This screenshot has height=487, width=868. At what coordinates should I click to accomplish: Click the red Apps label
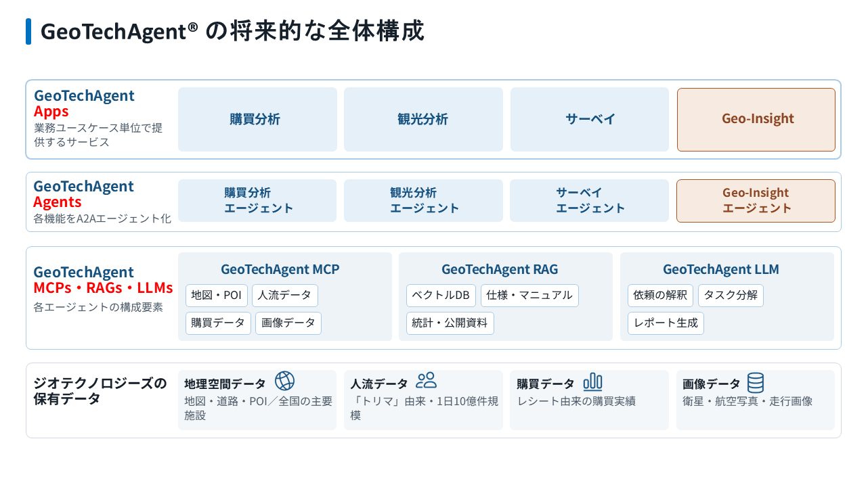click(51, 112)
